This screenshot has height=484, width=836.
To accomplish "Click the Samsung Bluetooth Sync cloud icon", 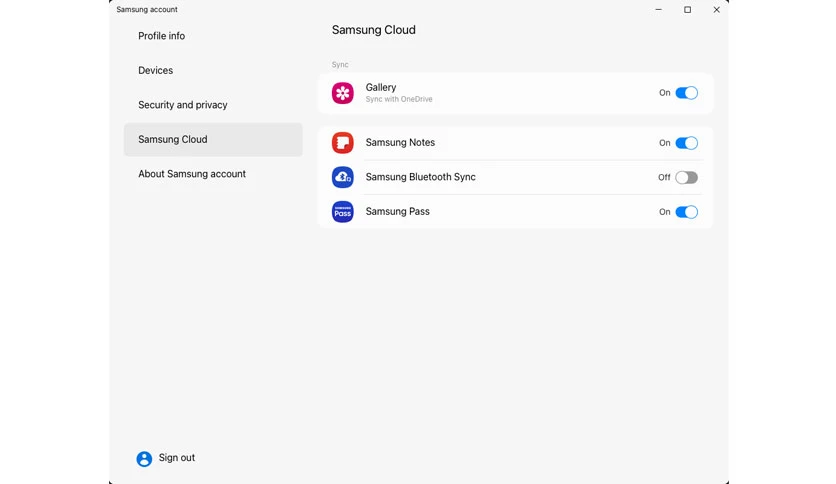I will [342, 177].
